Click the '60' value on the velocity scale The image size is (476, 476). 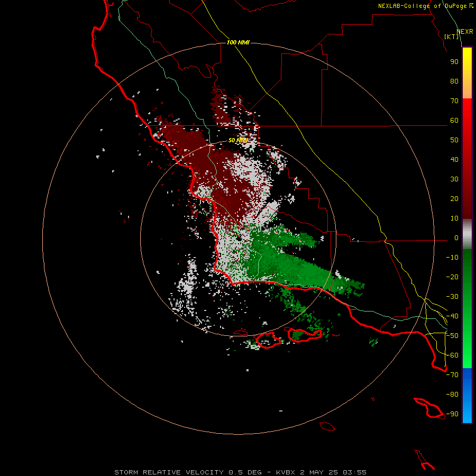coord(454,120)
